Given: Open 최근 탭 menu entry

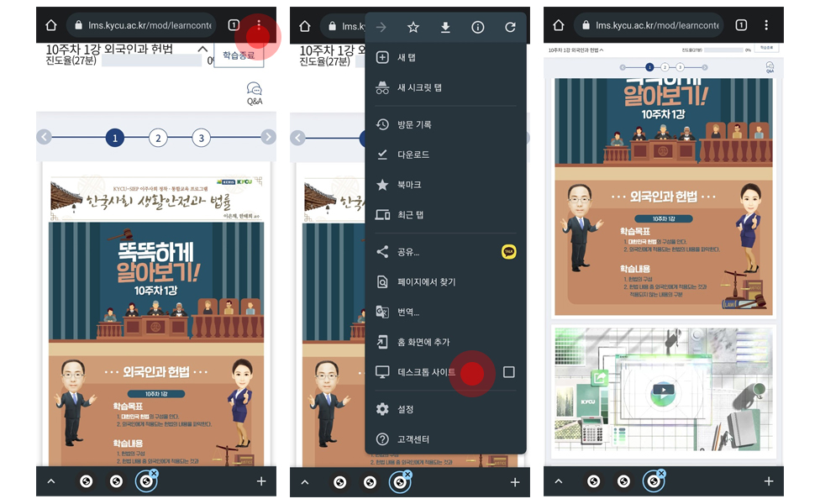Looking at the screenshot, I should pos(445,215).
